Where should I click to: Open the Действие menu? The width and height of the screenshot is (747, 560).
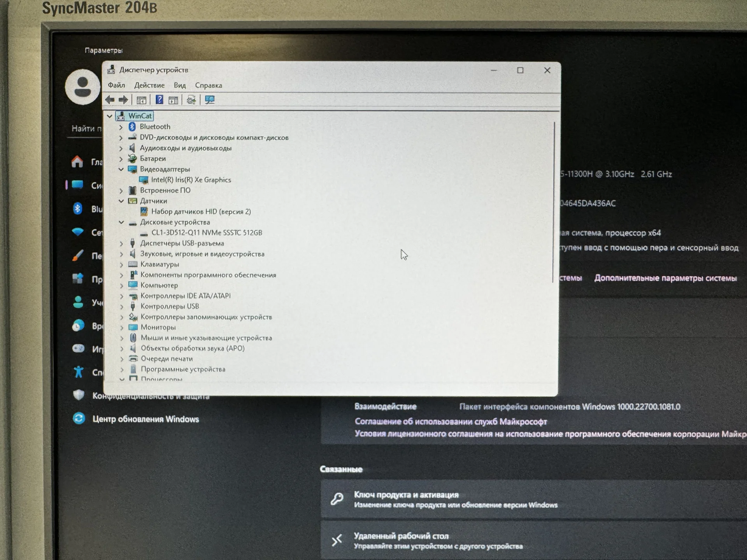click(x=149, y=85)
